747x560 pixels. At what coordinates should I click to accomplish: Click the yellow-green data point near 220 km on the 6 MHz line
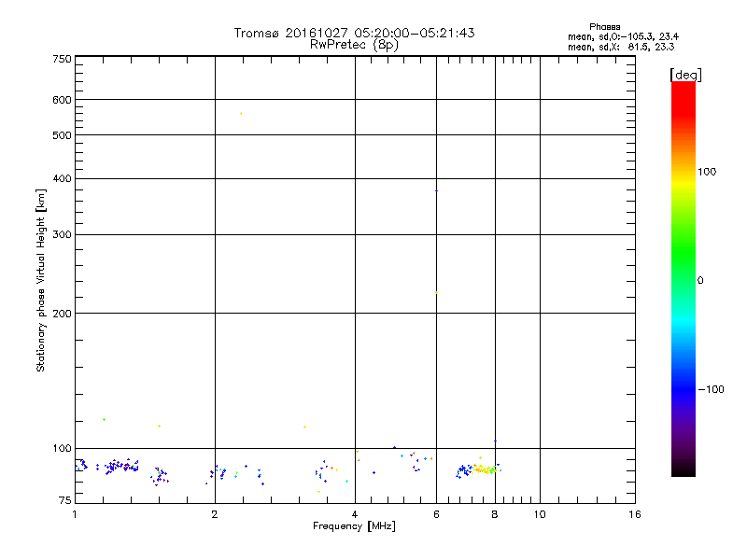point(436,293)
